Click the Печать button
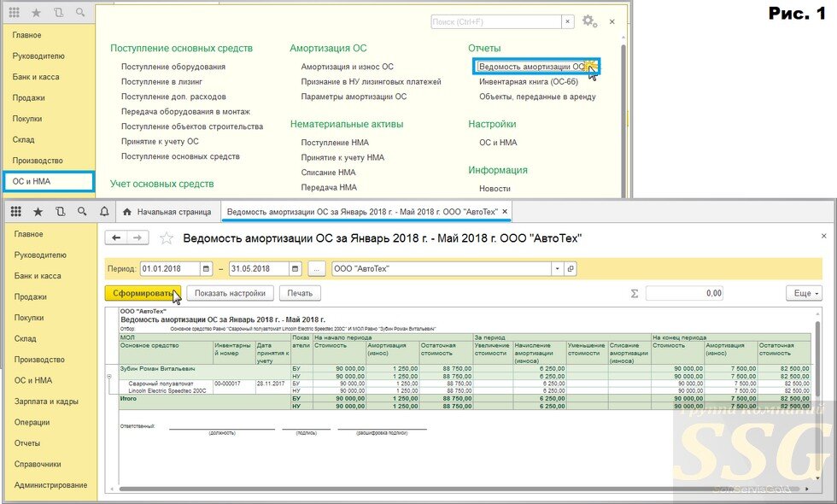Viewport: 837px width, 504px height. pyautogui.click(x=300, y=293)
